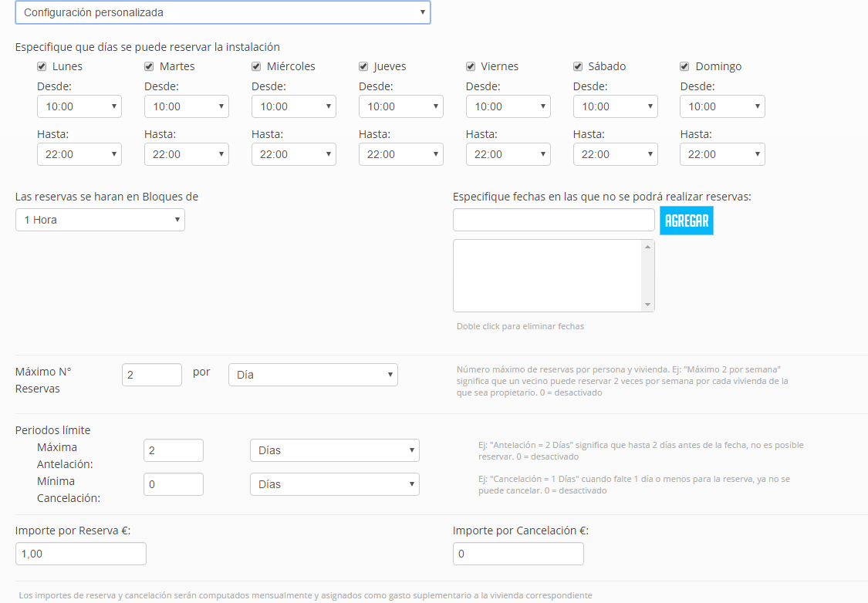Focus the Máxima Antelación value field
Screen dimensions: 868x603
coord(173,450)
